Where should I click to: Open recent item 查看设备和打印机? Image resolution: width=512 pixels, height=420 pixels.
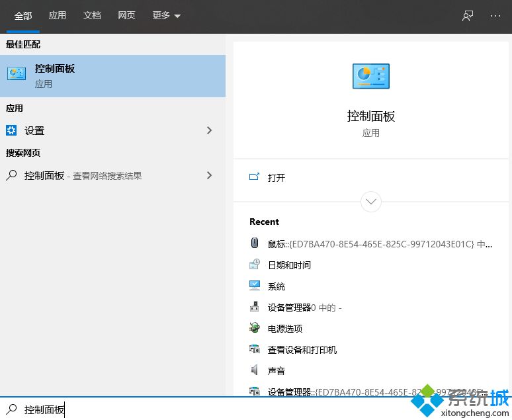coord(302,350)
